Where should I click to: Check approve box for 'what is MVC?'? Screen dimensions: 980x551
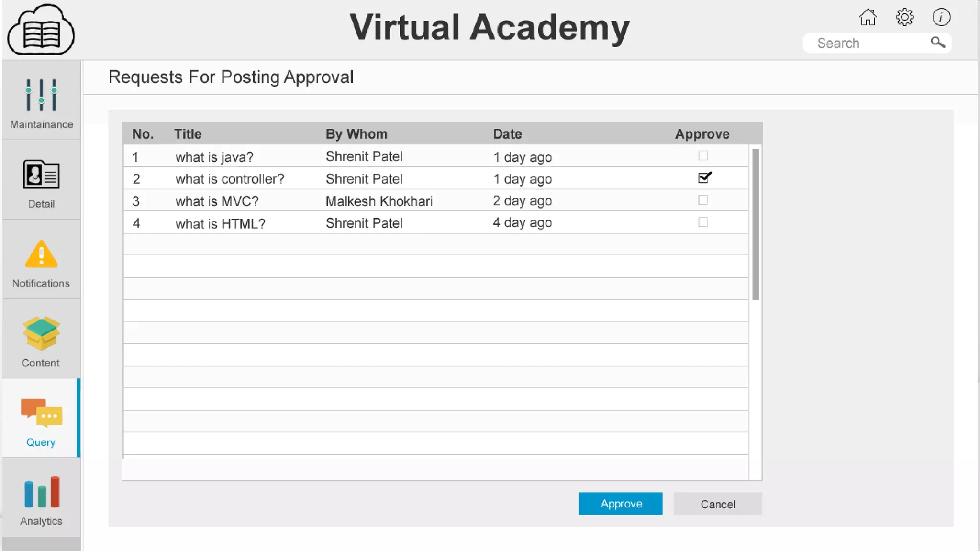pos(702,200)
